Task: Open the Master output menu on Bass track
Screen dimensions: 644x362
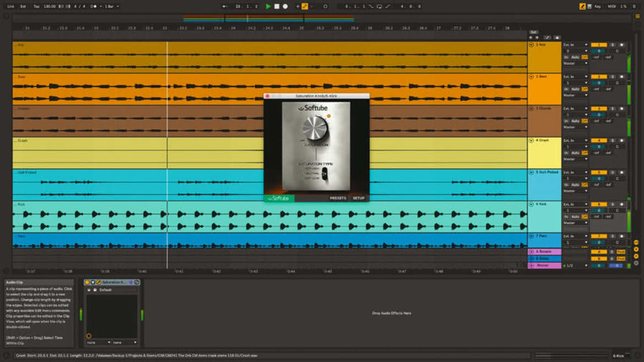Action: point(575,95)
